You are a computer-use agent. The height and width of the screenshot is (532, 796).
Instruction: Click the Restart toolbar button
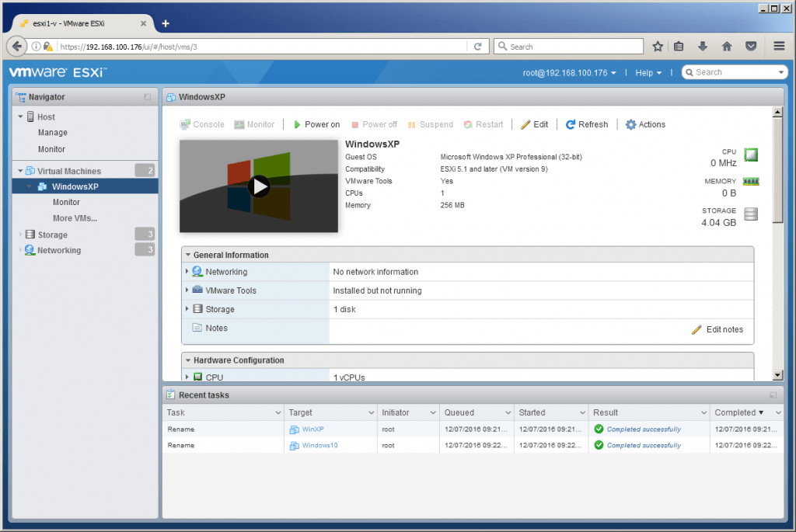coord(484,125)
